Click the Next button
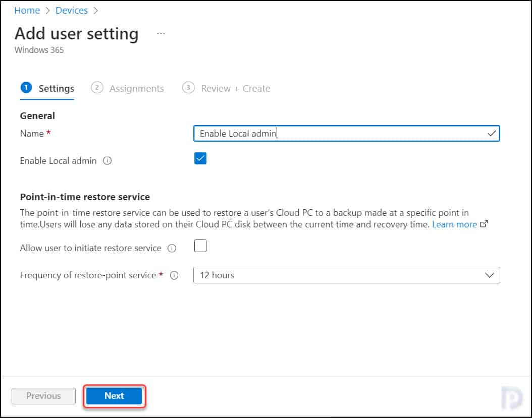This screenshot has height=418, width=532. (114, 396)
